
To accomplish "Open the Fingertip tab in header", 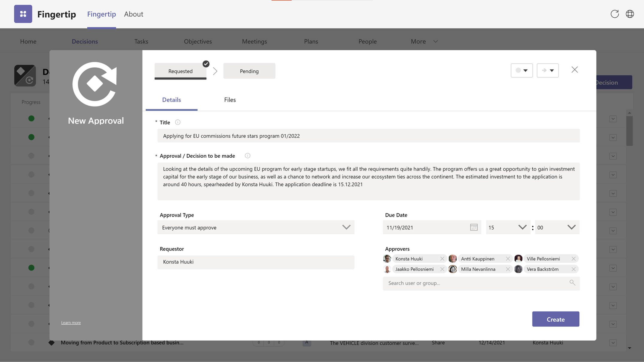I will coord(101,14).
